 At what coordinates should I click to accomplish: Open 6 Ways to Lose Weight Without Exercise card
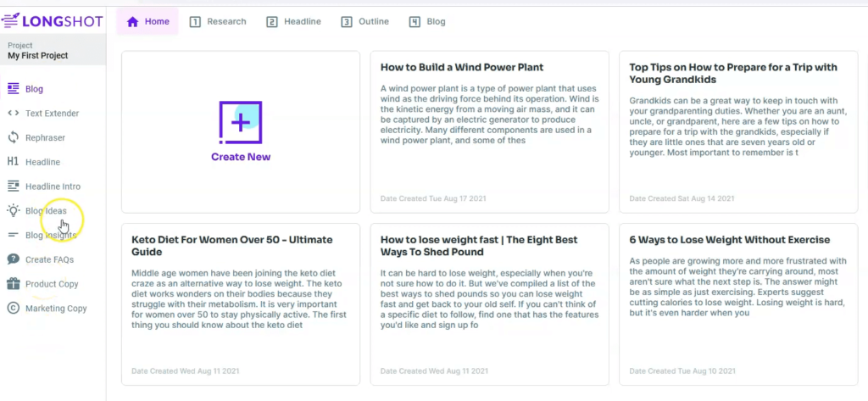click(738, 304)
